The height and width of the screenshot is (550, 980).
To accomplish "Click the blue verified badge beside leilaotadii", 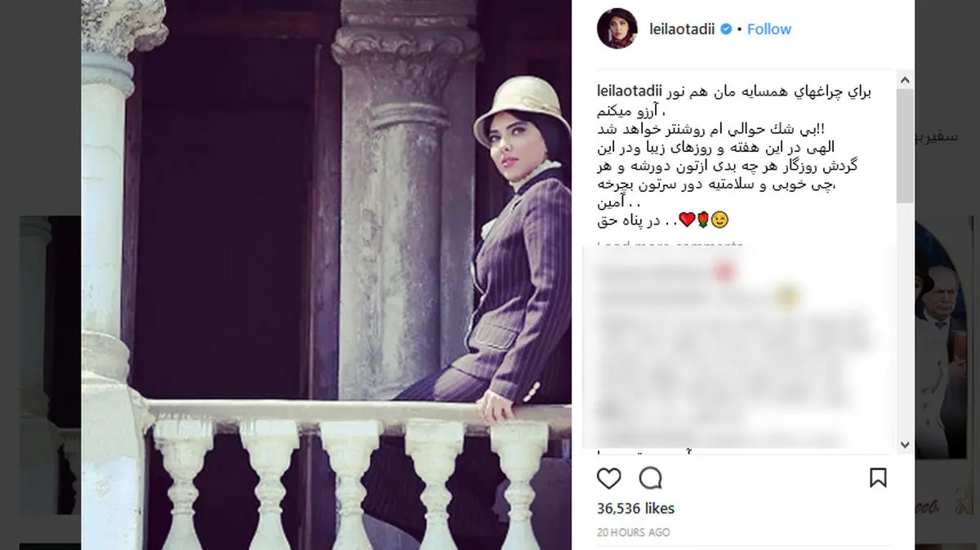I will 726,29.
